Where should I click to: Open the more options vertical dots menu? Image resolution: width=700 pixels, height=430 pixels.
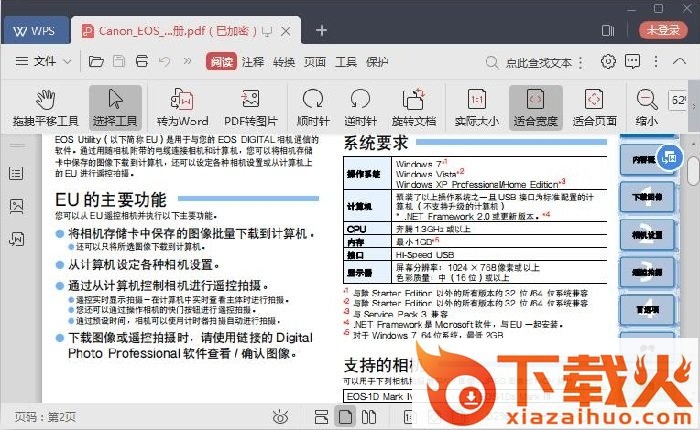(x=656, y=61)
